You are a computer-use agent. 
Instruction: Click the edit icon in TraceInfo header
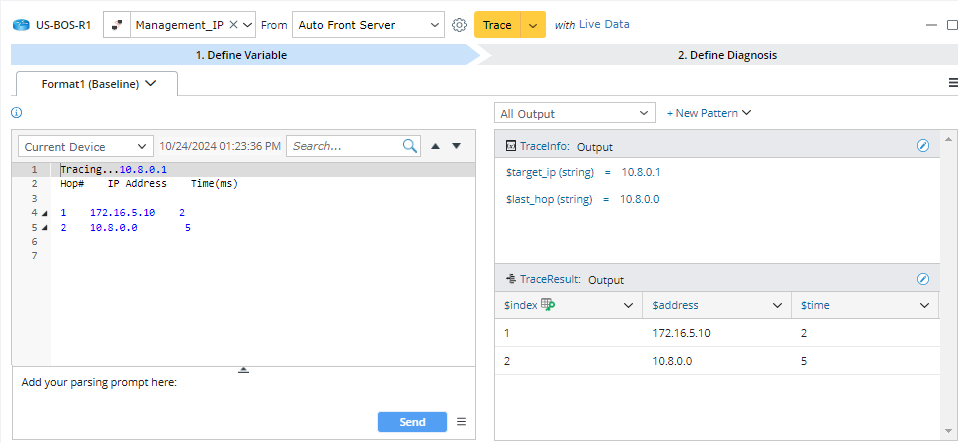pyautogui.click(x=923, y=146)
